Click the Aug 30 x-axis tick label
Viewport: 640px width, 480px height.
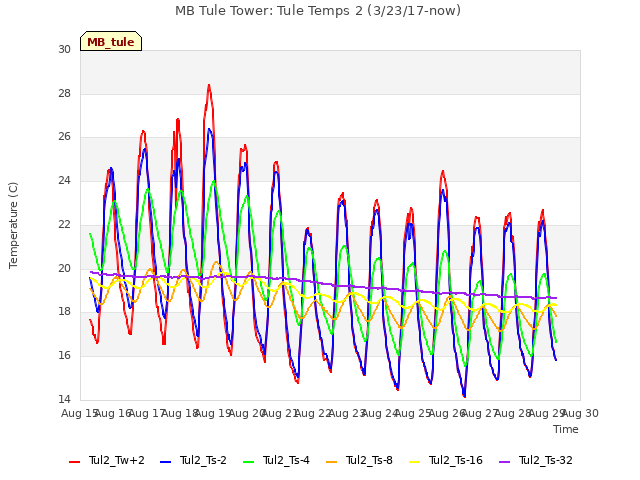(580, 413)
